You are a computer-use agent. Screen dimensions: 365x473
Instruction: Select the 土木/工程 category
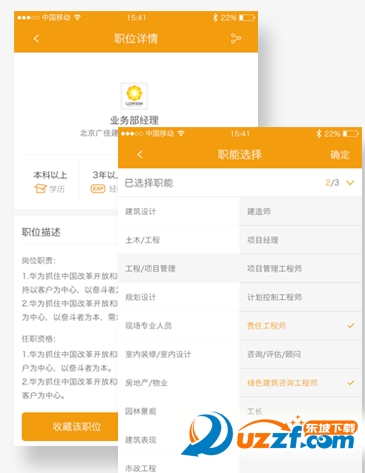[179, 240]
